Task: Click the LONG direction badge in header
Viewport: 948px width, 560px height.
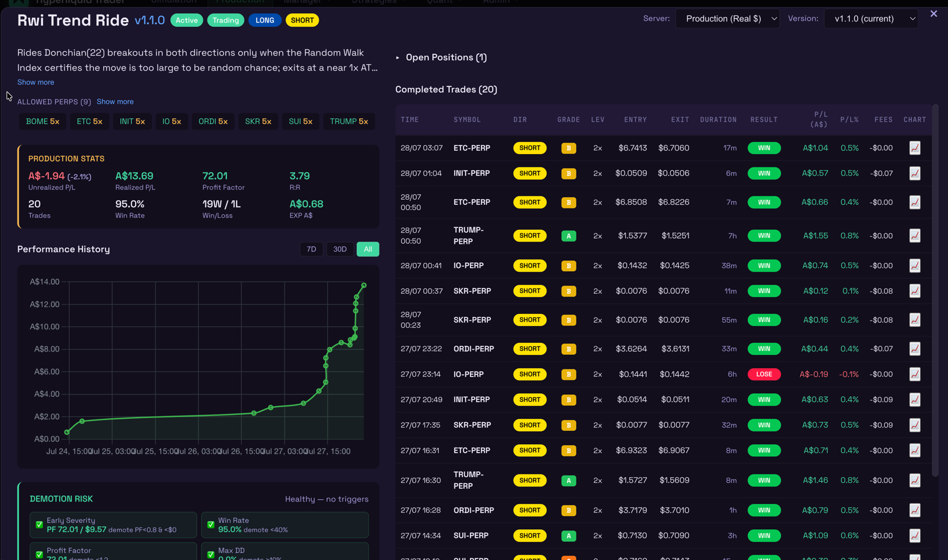Action: pos(265,20)
